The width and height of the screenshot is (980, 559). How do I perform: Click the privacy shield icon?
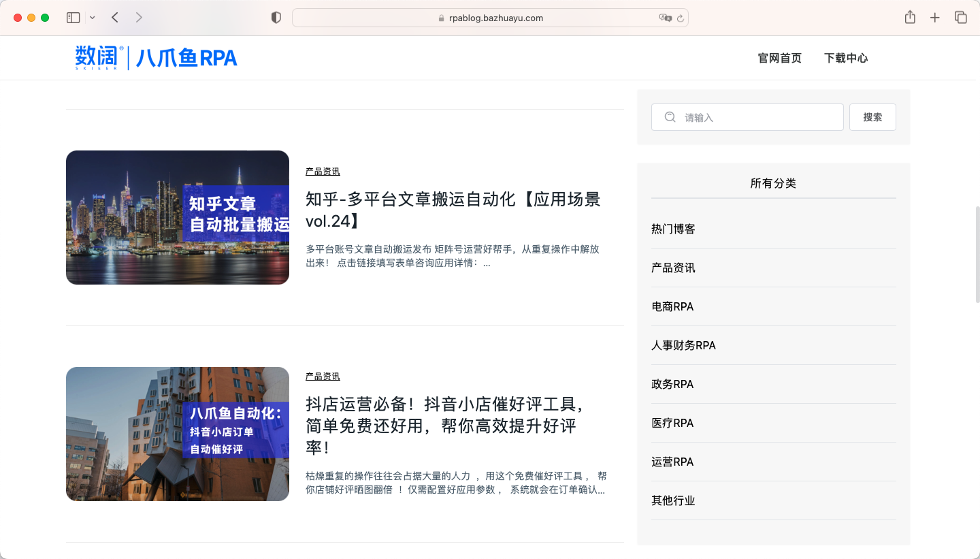pyautogui.click(x=276, y=18)
